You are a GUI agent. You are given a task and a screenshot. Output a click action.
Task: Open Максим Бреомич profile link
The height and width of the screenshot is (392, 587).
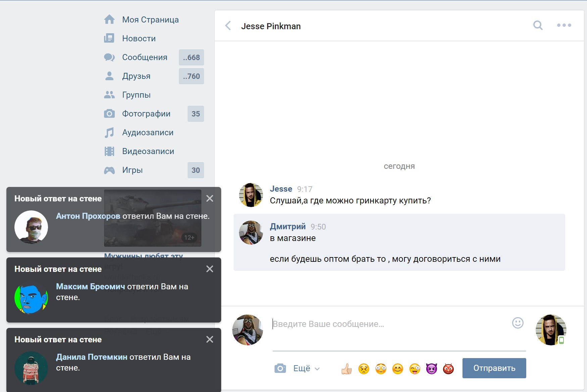point(90,287)
